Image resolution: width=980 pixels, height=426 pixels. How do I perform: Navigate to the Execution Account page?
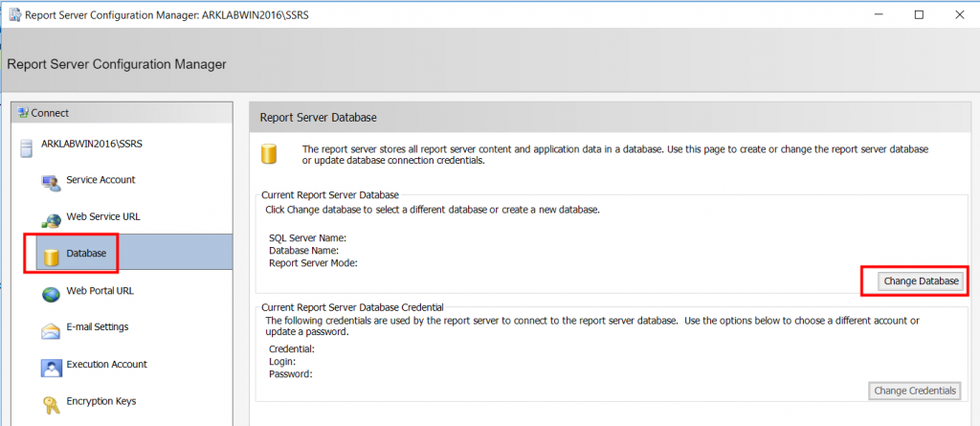(107, 364)
